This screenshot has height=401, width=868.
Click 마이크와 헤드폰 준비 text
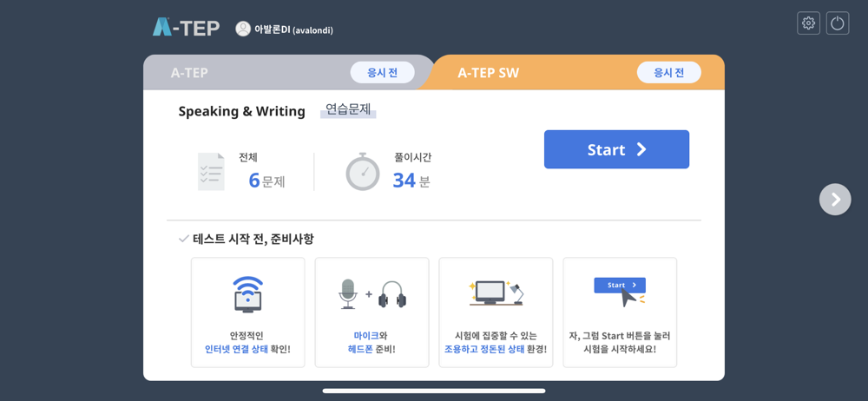coord(372,342)
